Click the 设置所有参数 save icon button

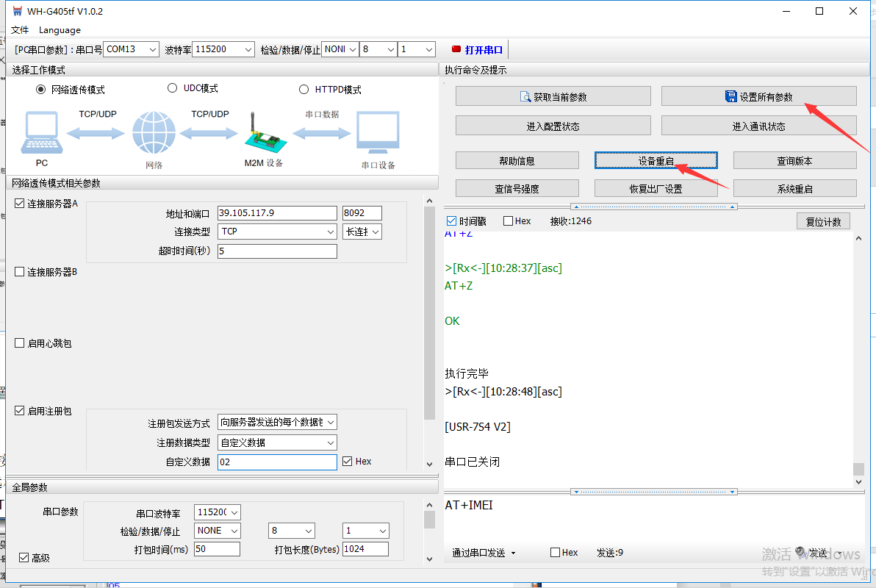[730, 97]
